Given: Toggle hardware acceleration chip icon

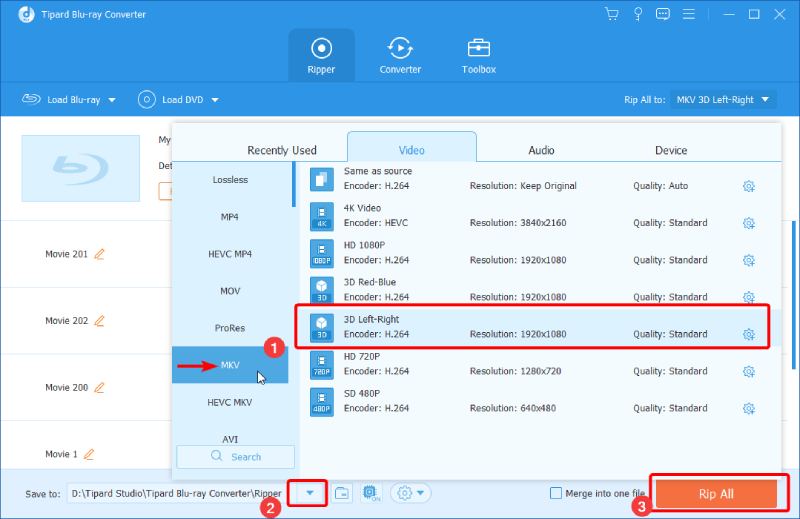Looking at the screenshot, I should point(370,493).
